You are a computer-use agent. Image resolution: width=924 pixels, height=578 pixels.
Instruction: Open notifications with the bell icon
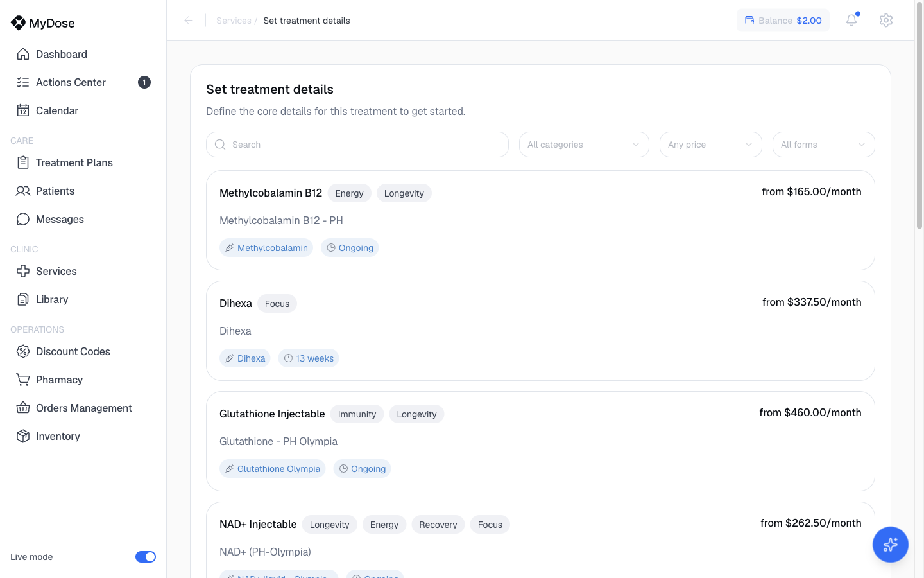click(851, 20)
